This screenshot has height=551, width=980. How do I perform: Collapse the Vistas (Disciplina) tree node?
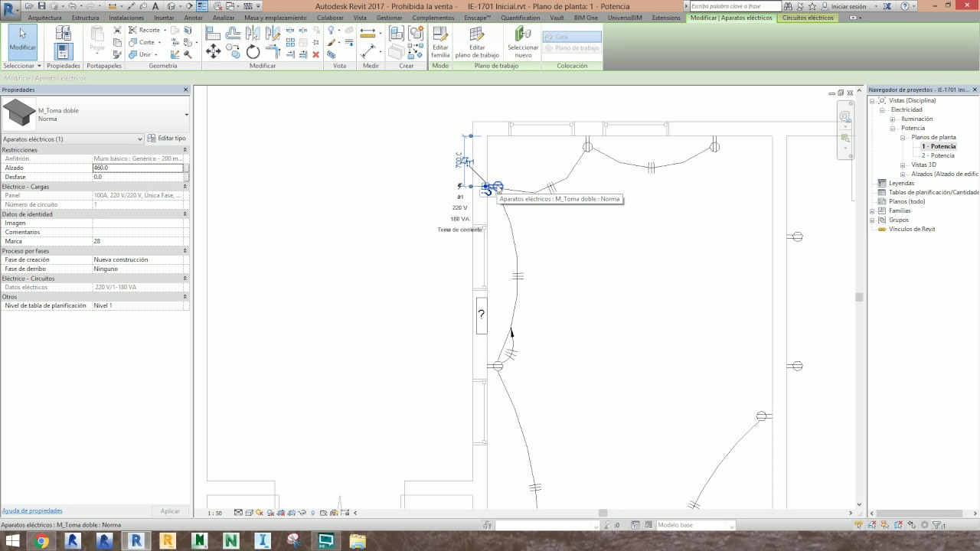coord(873,100)
